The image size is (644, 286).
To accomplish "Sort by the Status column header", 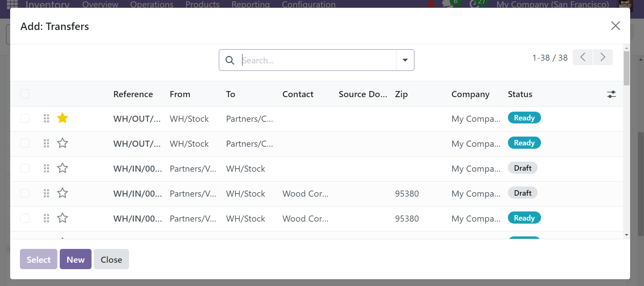I will point(520,94).
